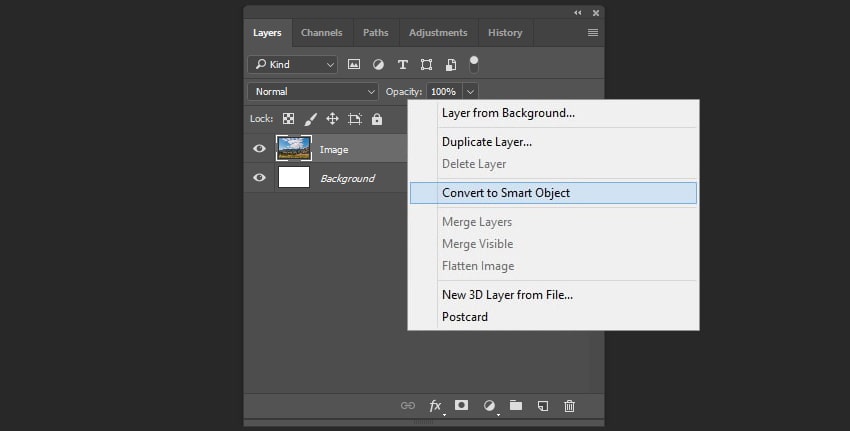Switch to the Channels tab
Viewport: 850px width, 431px height.
pyautogui.click(x=321, y=32)
